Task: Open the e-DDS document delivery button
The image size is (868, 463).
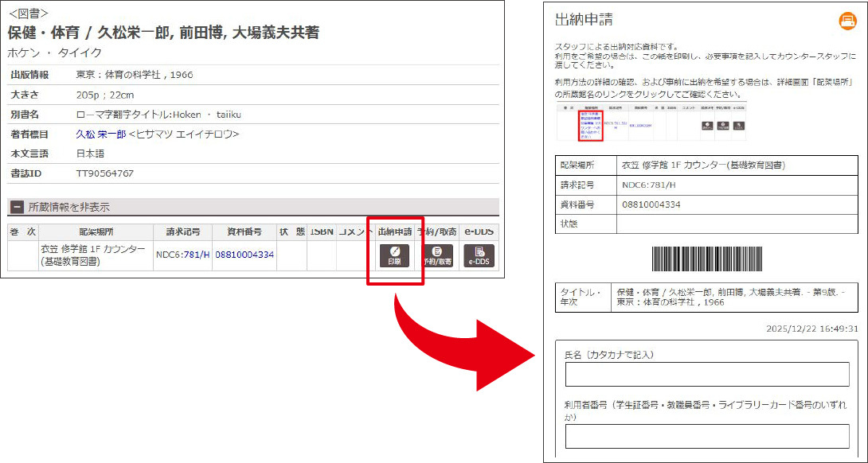Action: point(479,255)
